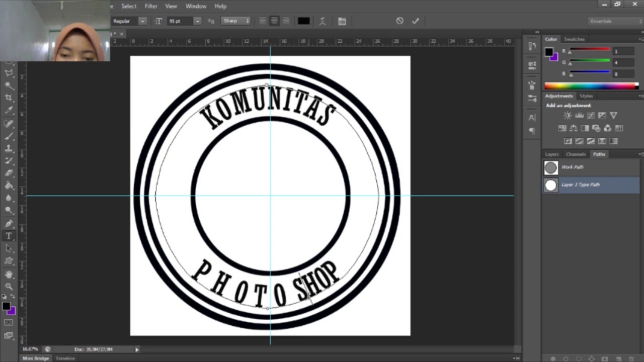The height and width of the screenshot is (362, 644).
Task: Click the red R color slider
Action: (x=589, y=50)
